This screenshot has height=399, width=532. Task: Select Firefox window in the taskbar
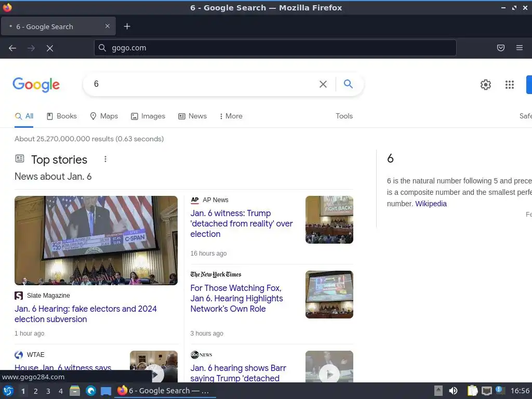(165, 391)
